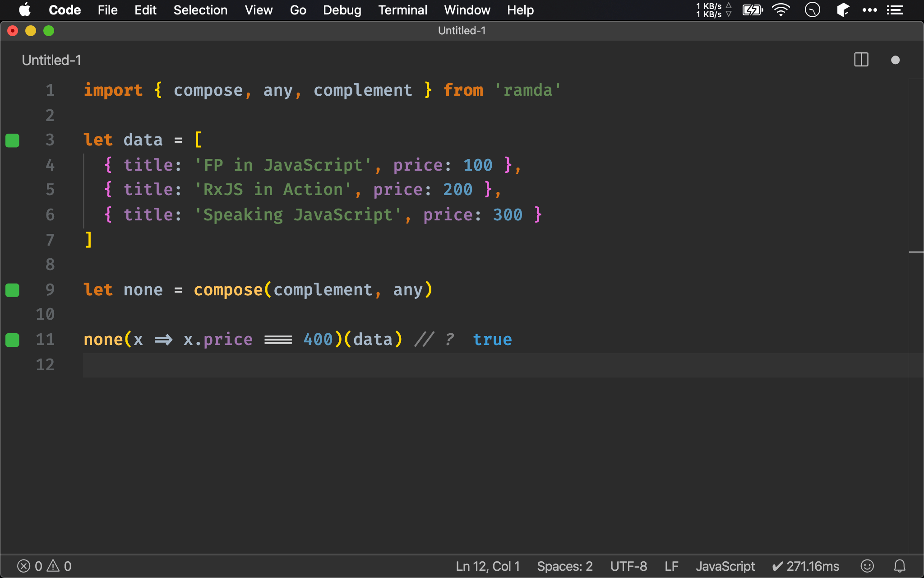Open the Debug menu
Screen dimensions: 924x578
click(x=342, y=10)
